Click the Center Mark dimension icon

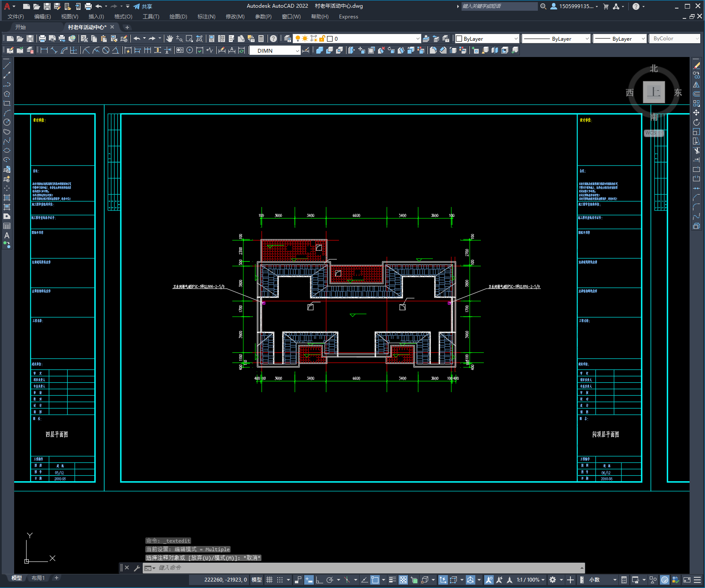[189, 50]
